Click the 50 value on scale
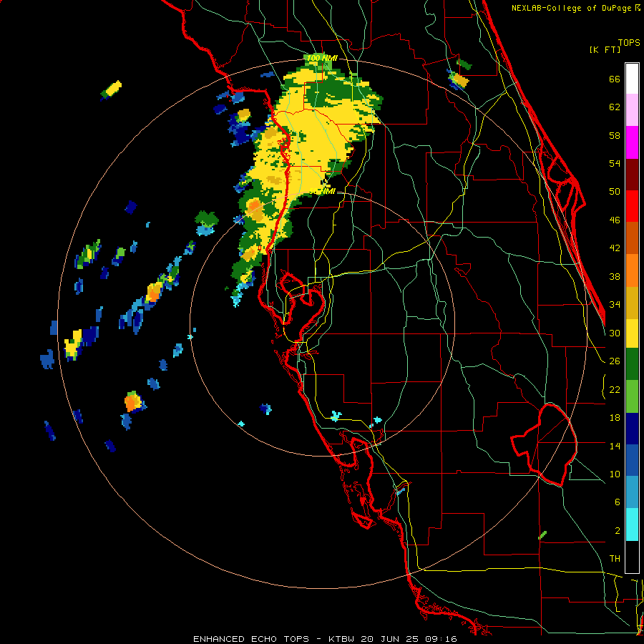This screenshot has height=644, width=644. (615, 191)
